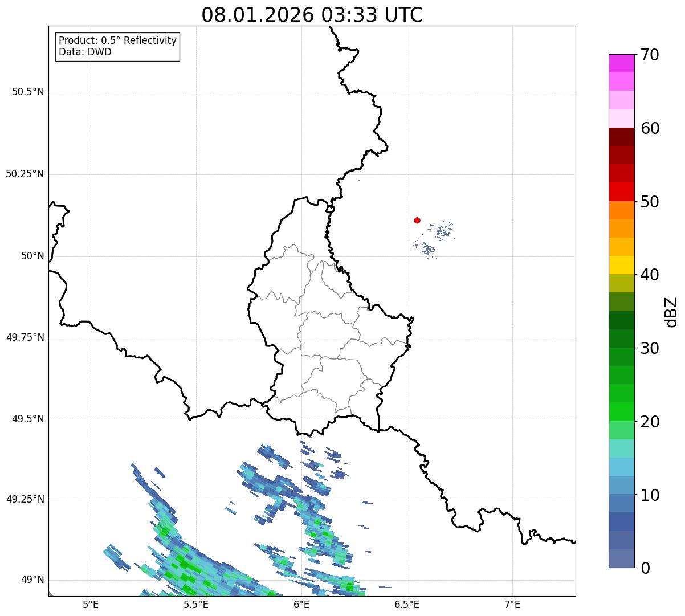Click the 6°E longitude label
This screenshot has height=616, width=685.
[302, 604]
